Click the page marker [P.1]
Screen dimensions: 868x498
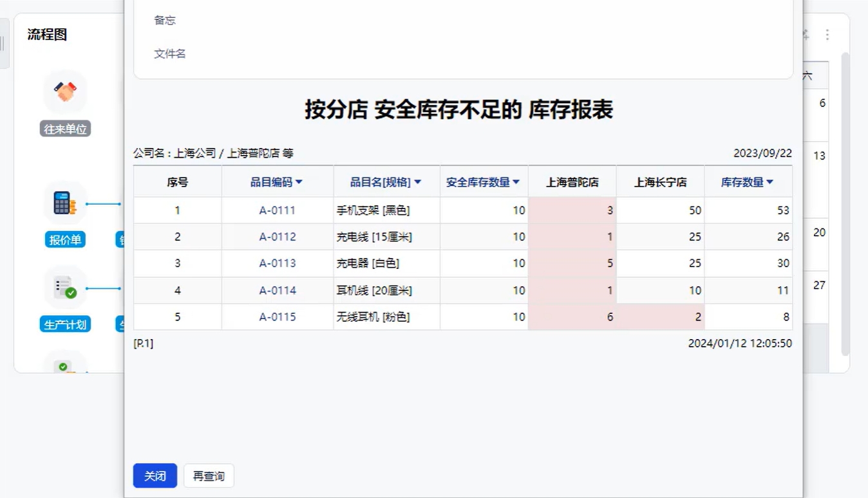(x=143, y=343)
